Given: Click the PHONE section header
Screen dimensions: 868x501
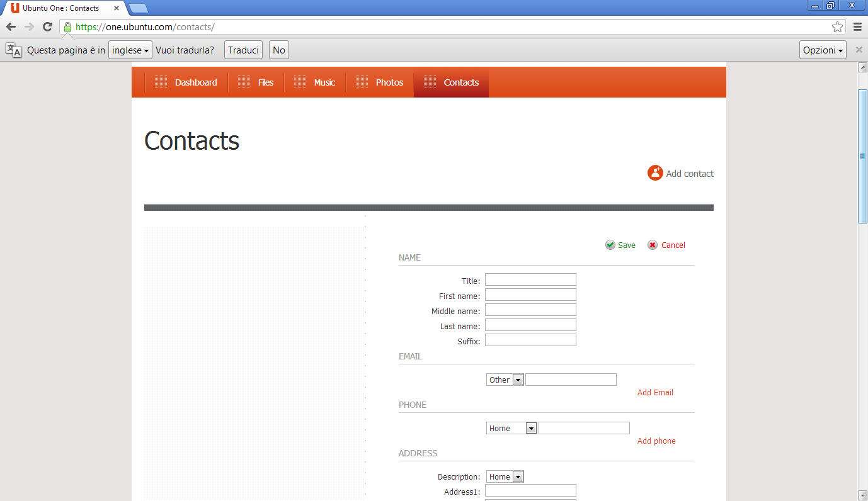Looking at the screenshot, I should 413,405.
